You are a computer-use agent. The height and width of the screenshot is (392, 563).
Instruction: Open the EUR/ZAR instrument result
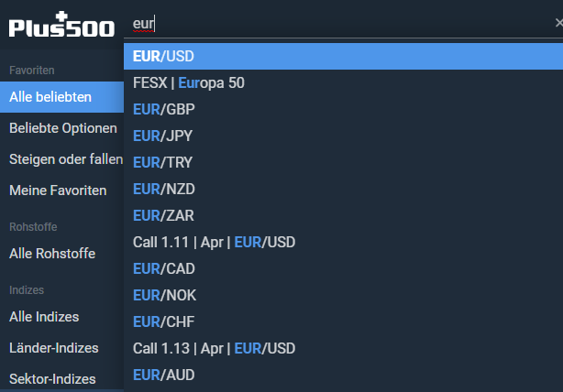(x=343, y=215)
